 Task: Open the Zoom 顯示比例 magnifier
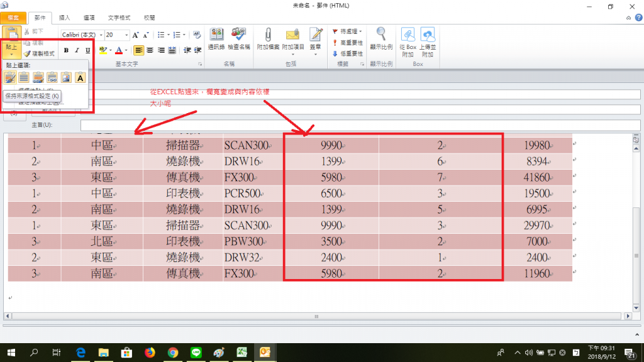point(381,39)
